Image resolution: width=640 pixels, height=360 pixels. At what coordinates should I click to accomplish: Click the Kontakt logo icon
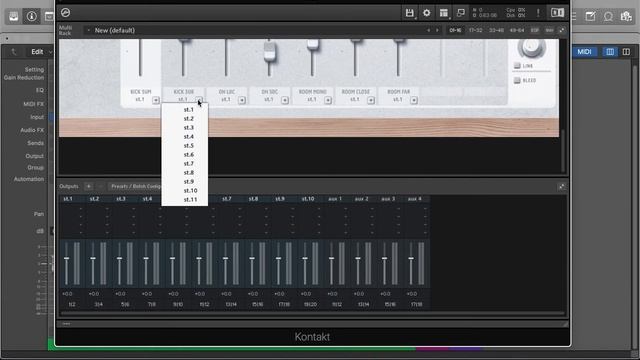[x=65, y=13]
